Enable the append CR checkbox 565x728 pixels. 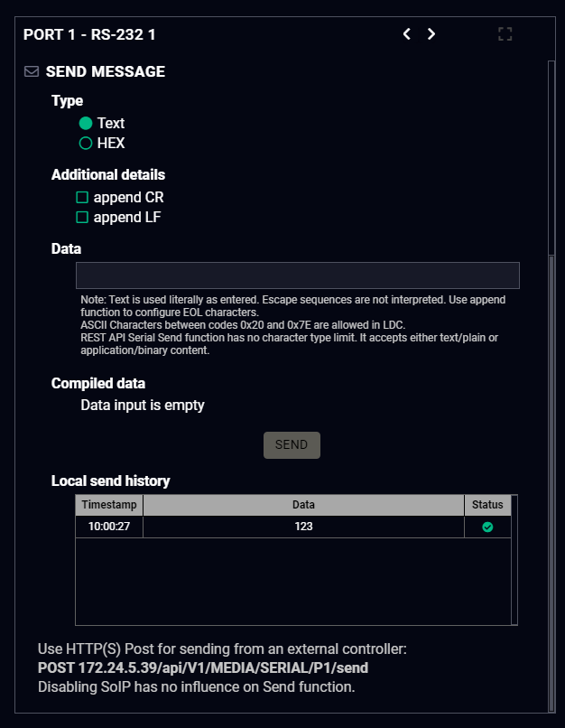pos(82,197)
